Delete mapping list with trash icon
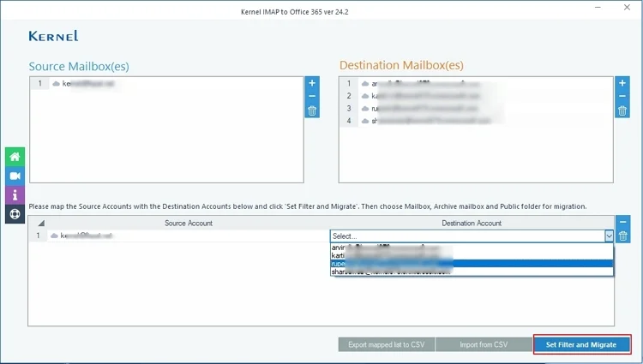This screenshot has width=643, height=364. pos(623,236)
